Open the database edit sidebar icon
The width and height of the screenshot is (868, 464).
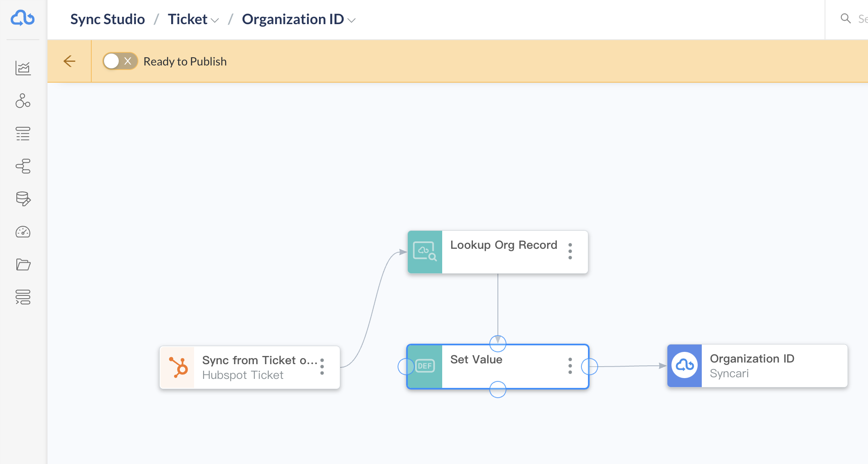click(23, 199)
